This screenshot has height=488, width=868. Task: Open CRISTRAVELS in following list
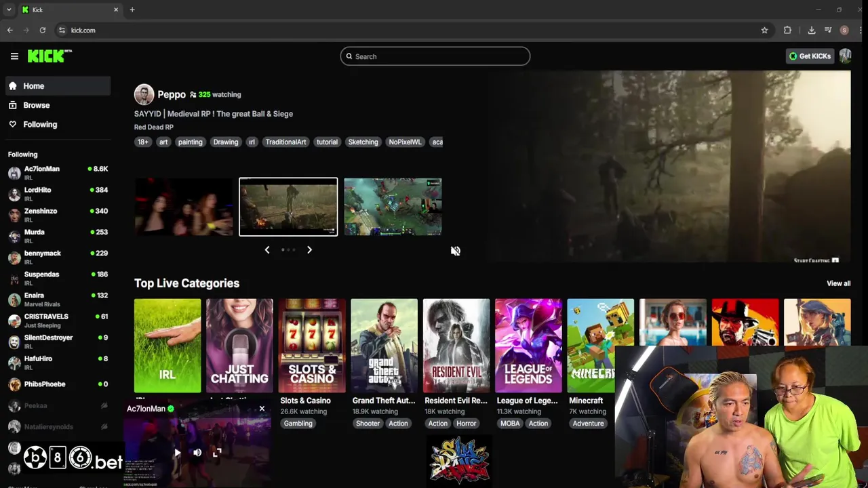click(x=58, y=320)
